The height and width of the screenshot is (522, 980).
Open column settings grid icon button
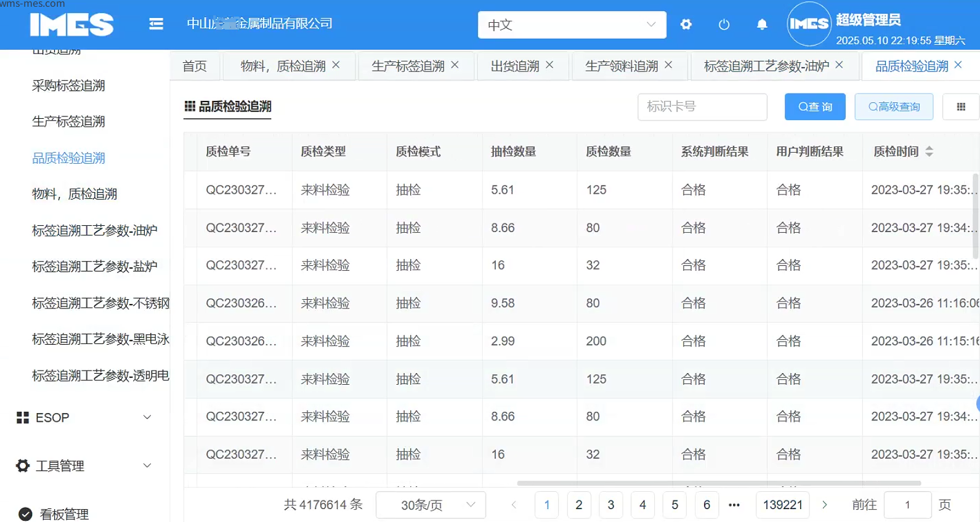[961, 107]
